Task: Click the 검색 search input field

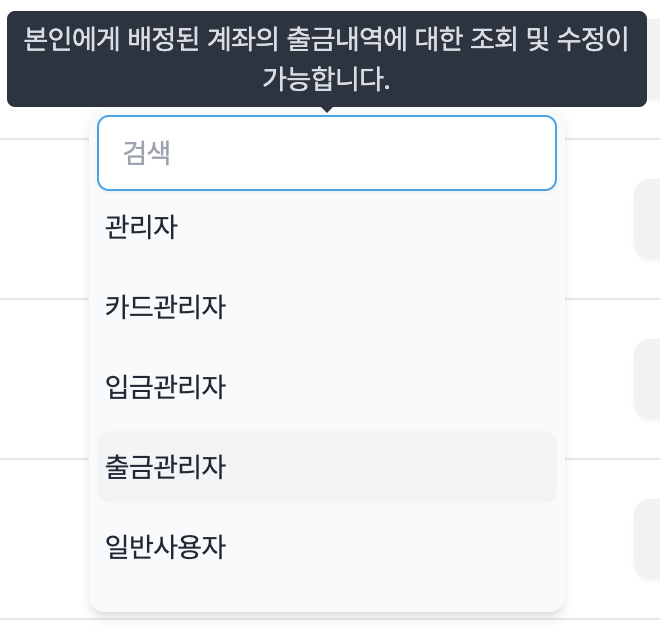Action: coord(326,153)
